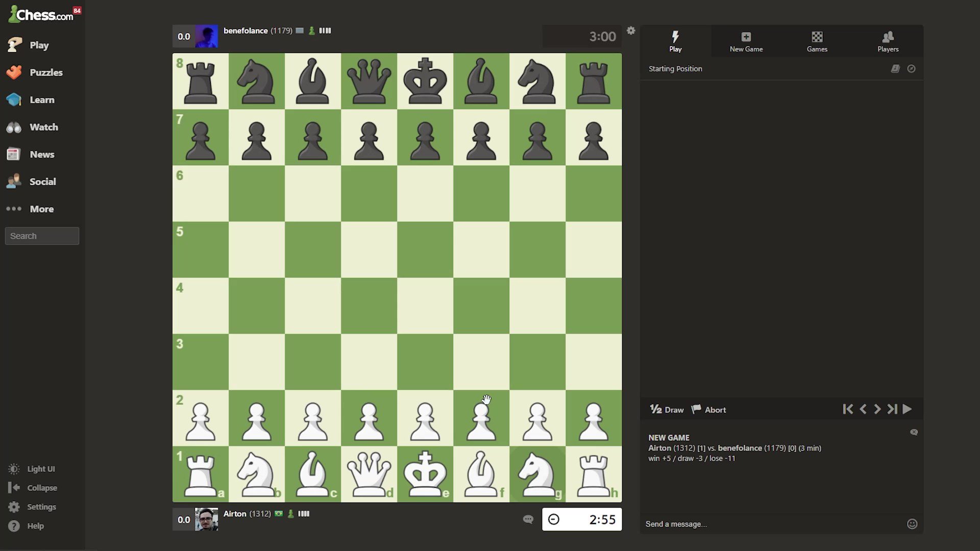Open benefolance's profile avatar
The height and width of the screenshot is (551, 980).
point(207,36)
